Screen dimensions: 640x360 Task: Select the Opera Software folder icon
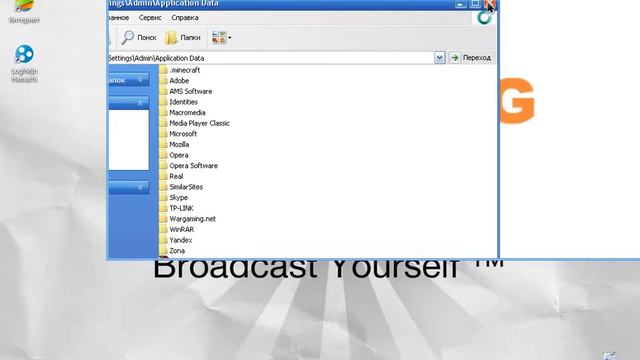(x=163, y=165)
